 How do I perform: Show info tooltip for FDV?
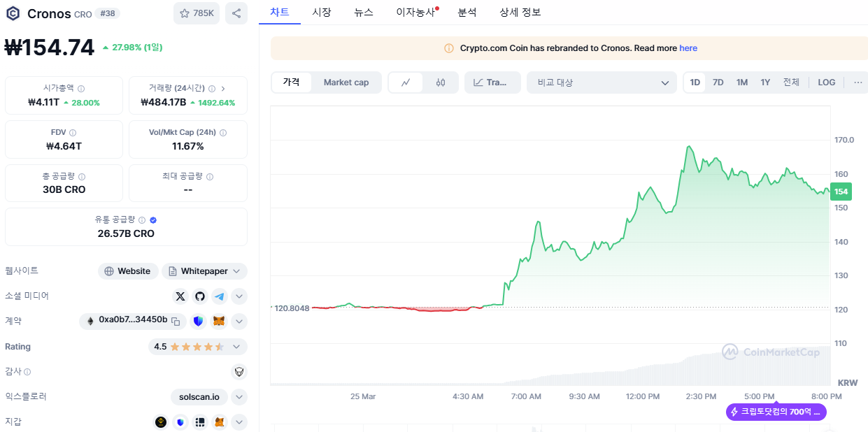(73, 132)
